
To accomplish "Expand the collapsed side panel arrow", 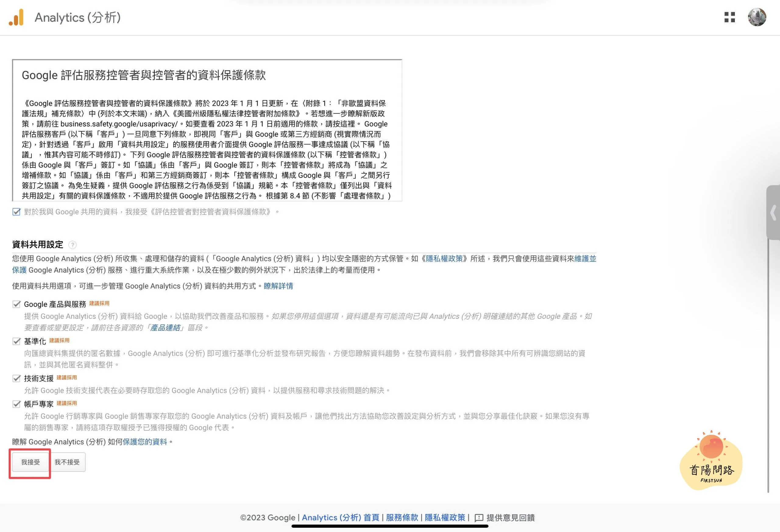I will [x=773, y=213].
